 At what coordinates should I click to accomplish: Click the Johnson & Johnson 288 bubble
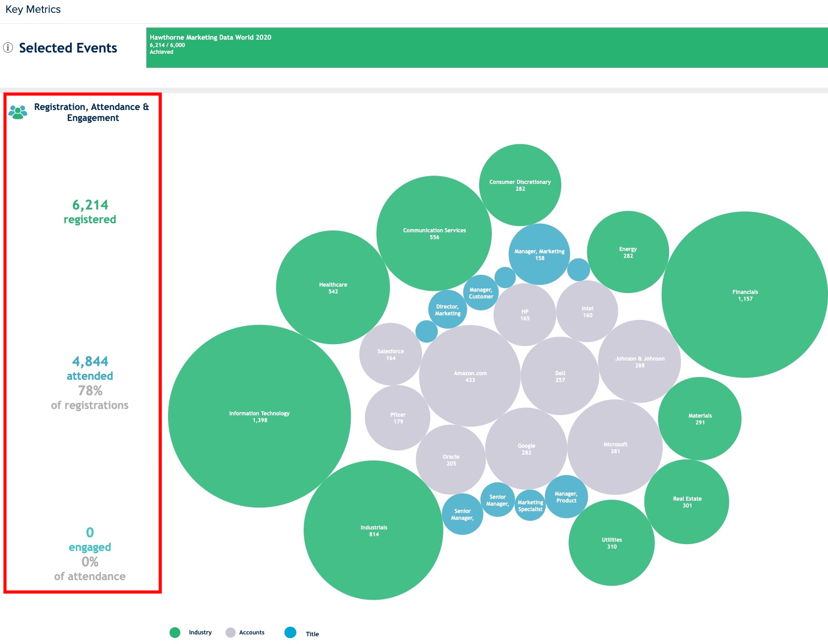point(639,361)
